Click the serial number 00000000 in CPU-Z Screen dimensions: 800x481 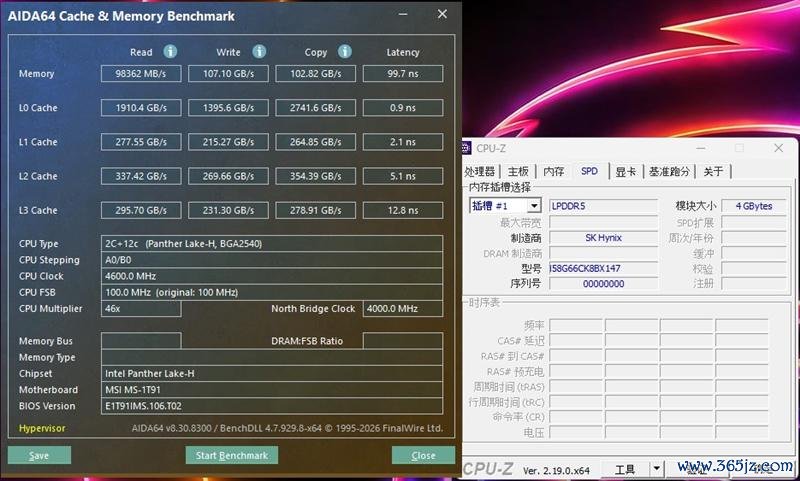click(604, 284)
